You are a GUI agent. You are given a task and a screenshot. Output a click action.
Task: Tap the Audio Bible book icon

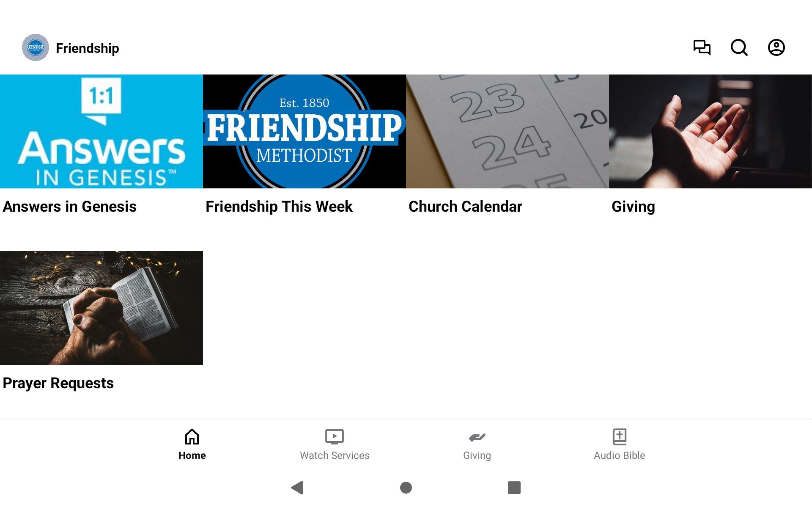pyautogui.click(x=620, y=436)
